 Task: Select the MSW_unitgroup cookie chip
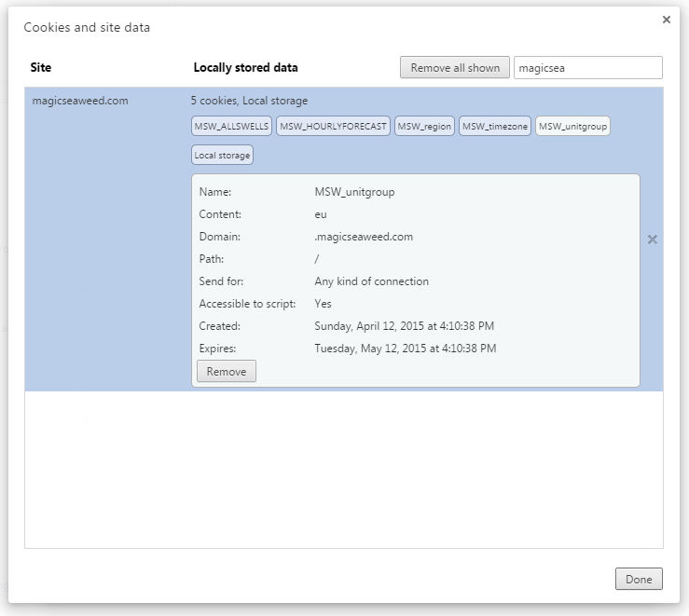572,127
